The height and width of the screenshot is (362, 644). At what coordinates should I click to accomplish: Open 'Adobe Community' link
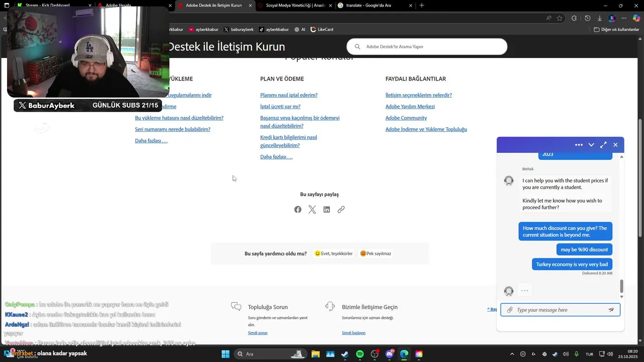pyautogui.click(x=406, y=118)
